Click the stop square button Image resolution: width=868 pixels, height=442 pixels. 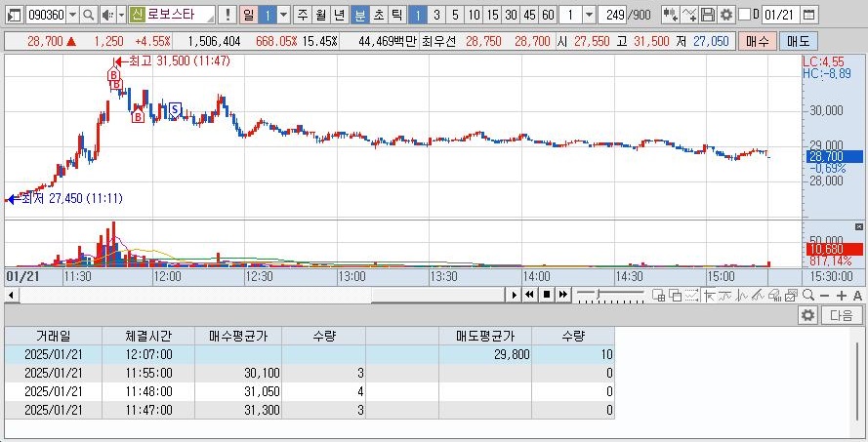click(x=547, y=295)
